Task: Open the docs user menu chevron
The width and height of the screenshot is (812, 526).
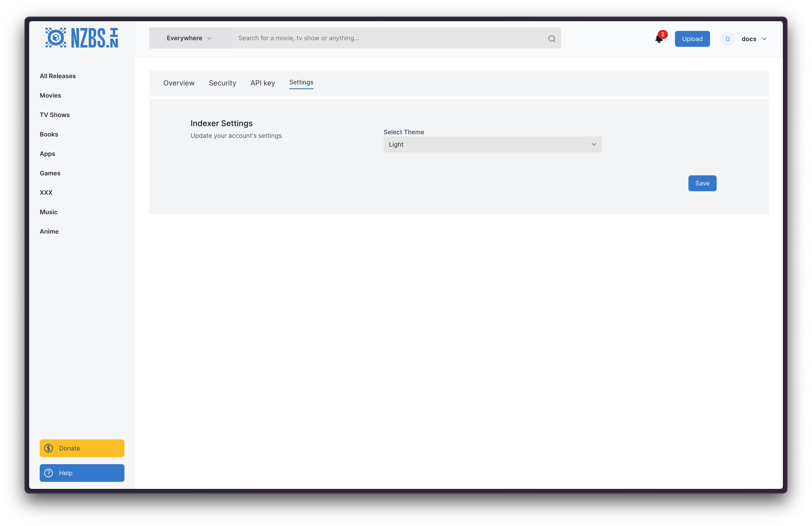Action: tap(764, 39)
